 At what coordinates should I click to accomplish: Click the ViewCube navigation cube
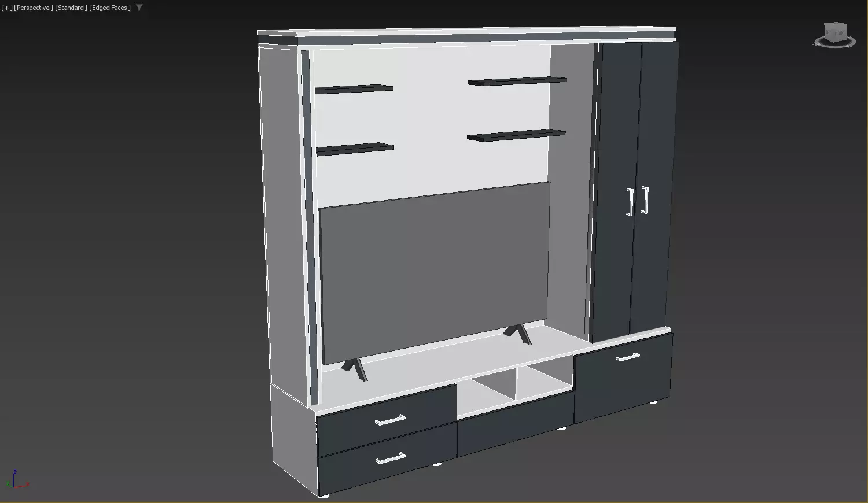click(835, 31)
